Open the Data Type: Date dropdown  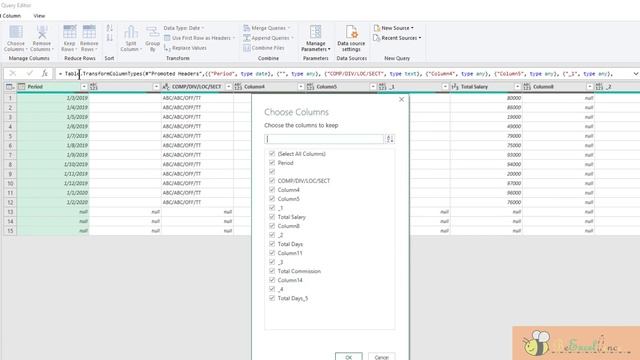tap(184, 28)
